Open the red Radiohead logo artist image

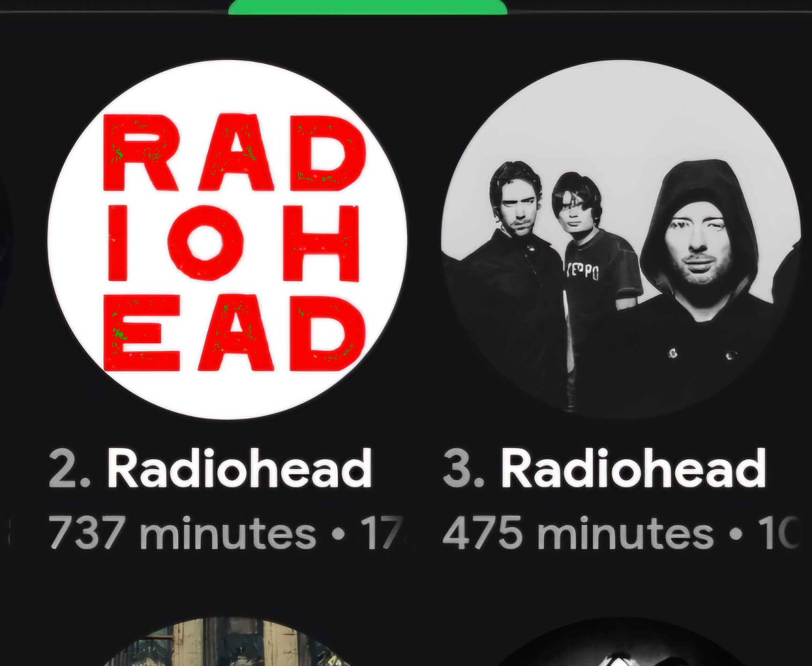tap(227, 239)
